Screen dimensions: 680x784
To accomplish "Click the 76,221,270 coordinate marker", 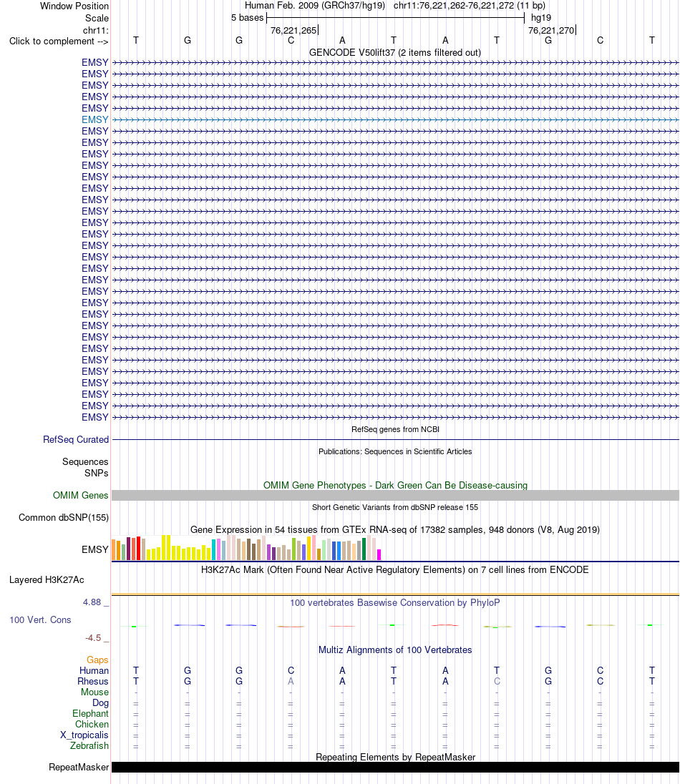I will click(551, 31).
